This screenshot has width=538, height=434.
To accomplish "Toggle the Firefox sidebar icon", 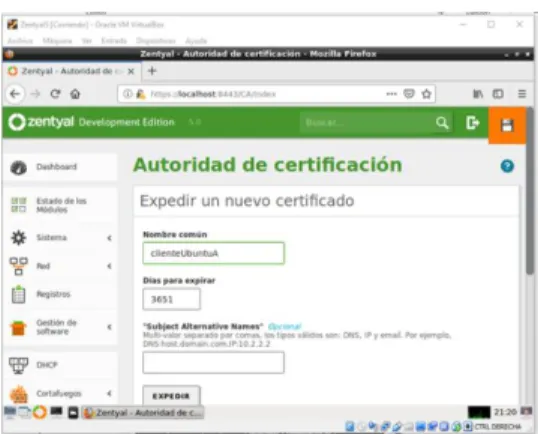I will click(x=498, y=94).
